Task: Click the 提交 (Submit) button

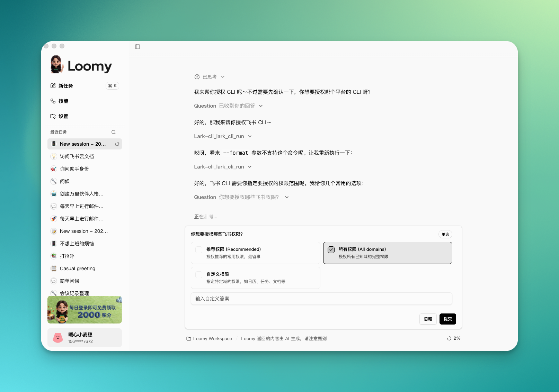Action: click(x=447, y=319)
